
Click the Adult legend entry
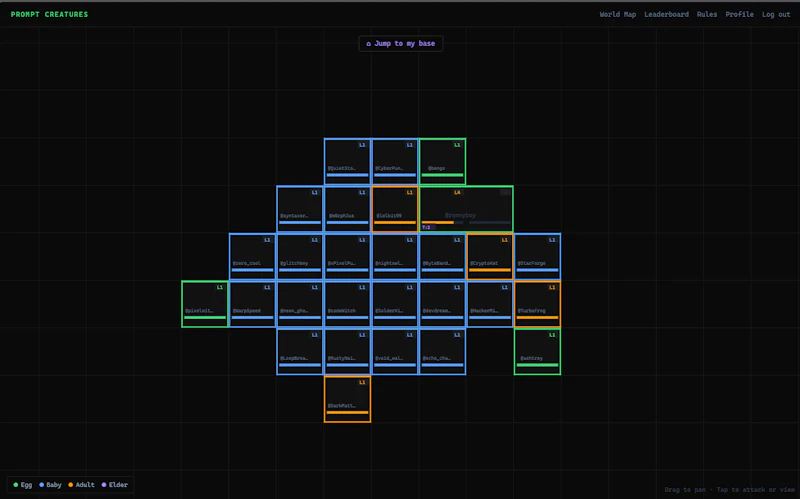pyautogui.click(x=81, y=485)
